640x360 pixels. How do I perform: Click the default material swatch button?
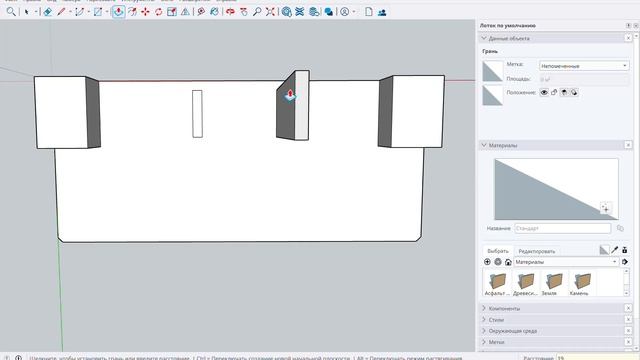coord(604,250)
